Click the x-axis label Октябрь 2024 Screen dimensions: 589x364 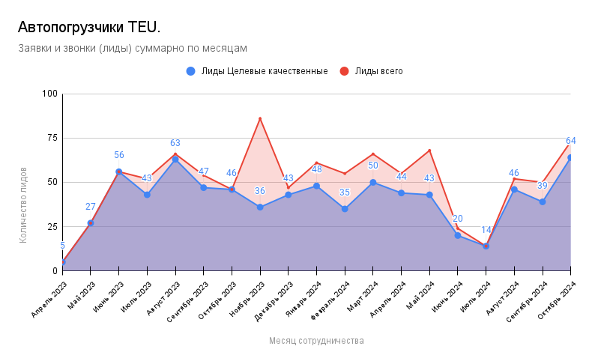pos(558,301)
